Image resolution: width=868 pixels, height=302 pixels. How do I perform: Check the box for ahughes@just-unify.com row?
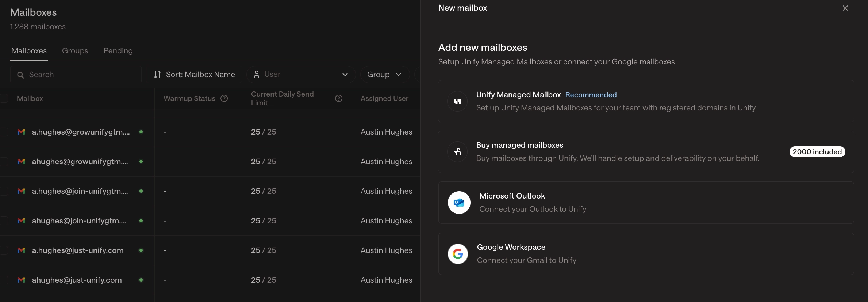tap(4, 280)
